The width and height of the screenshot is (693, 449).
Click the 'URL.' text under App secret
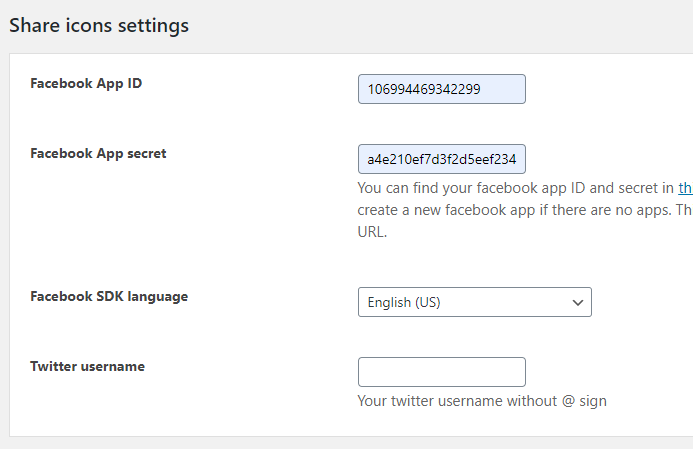[x=372, y=231]
